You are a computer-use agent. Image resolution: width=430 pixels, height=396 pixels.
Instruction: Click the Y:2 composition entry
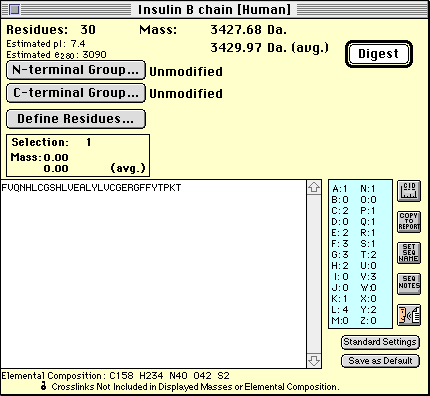pyautogui.click(x=368, y=310)
